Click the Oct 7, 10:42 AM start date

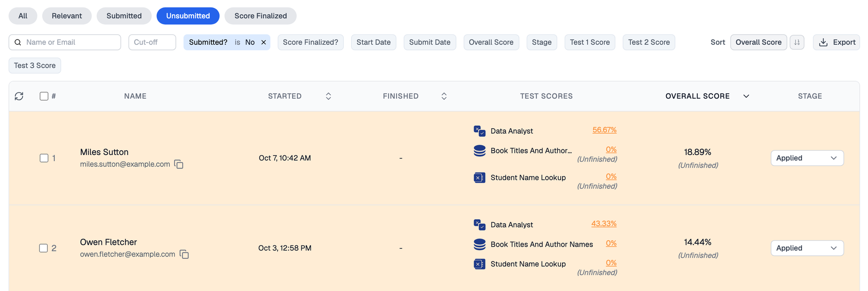(x=285, y=158)
